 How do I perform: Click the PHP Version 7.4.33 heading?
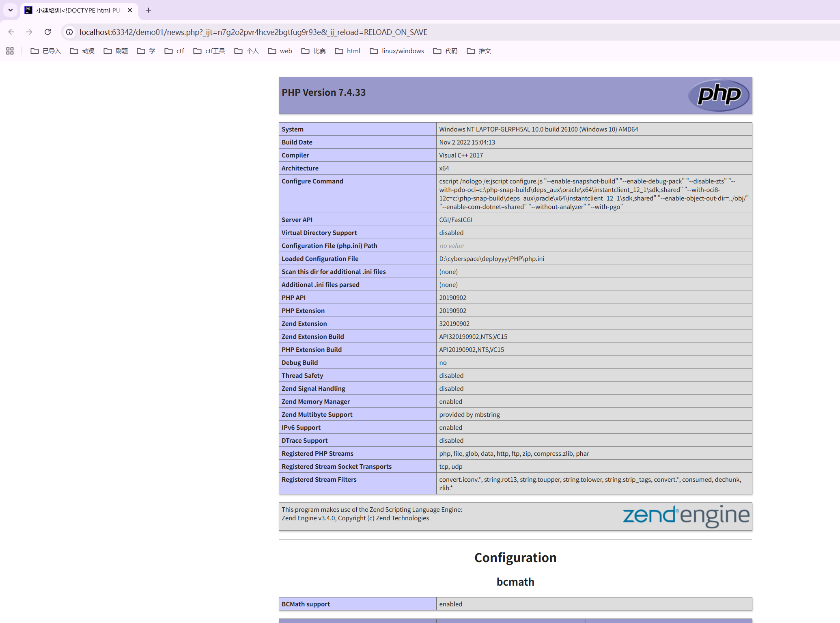pos(323,93)
